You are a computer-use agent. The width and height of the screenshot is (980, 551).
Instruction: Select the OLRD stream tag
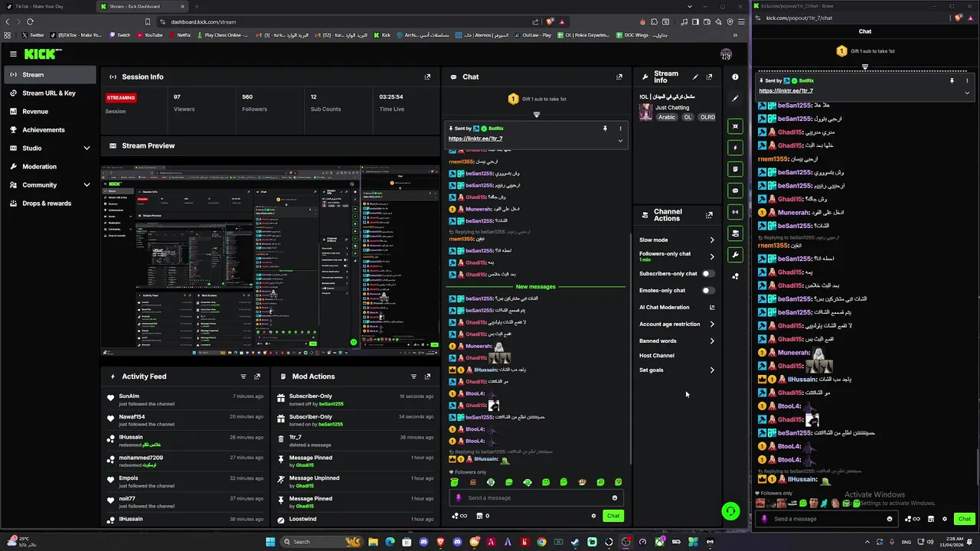(x=707, y=117)
